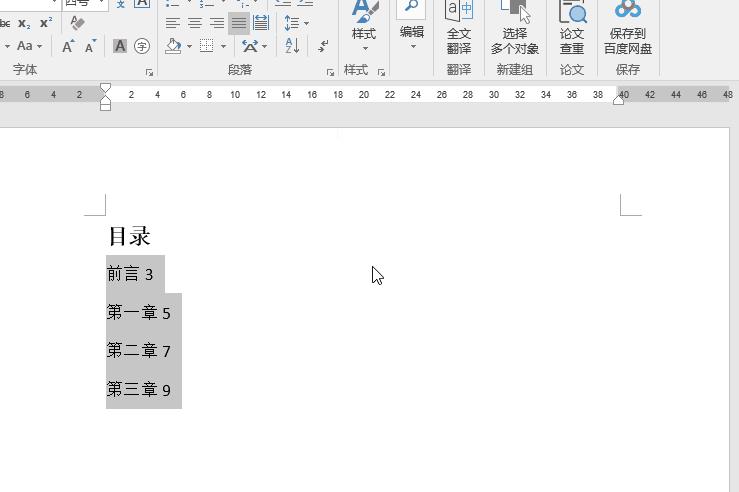Toggle justify alignment
This screenshot has height=492, width=739.
tap(239, 23)
